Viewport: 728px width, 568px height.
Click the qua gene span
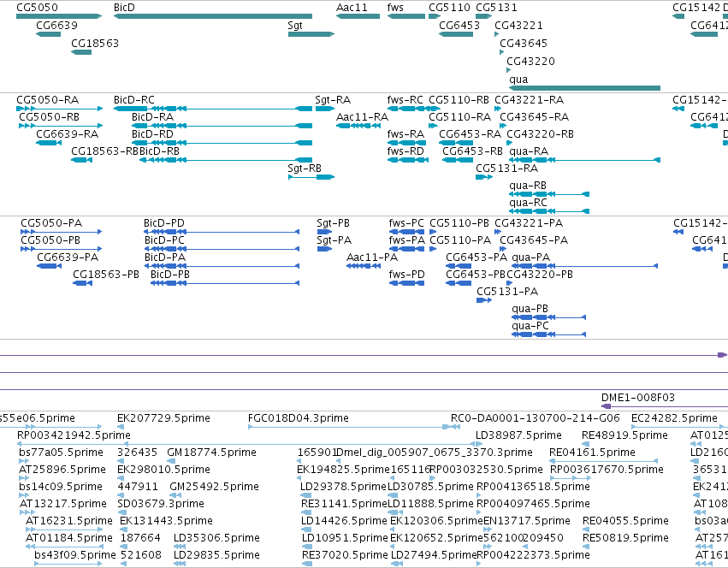click(x=584, y=88)
